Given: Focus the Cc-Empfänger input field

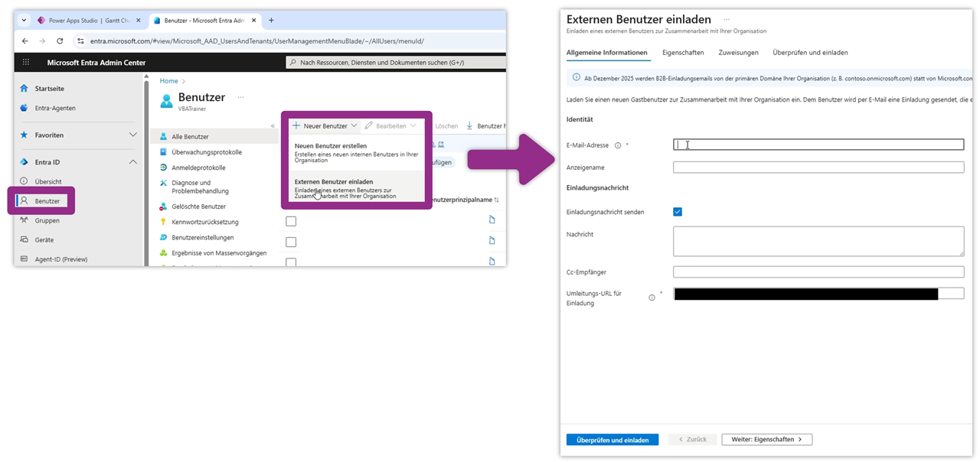Looking at the screenshot, I should pos(818,272).
